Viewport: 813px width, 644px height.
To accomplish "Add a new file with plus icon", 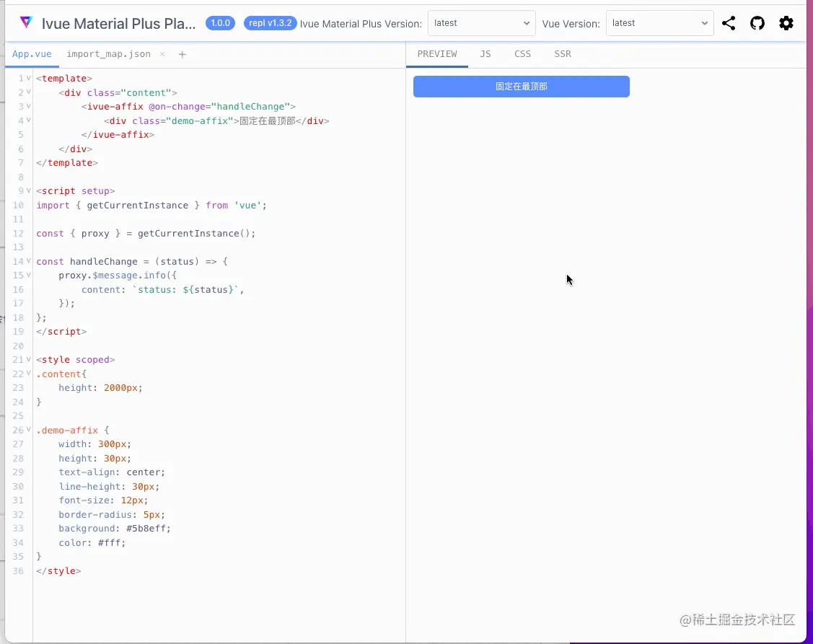I will click(182, 54).
